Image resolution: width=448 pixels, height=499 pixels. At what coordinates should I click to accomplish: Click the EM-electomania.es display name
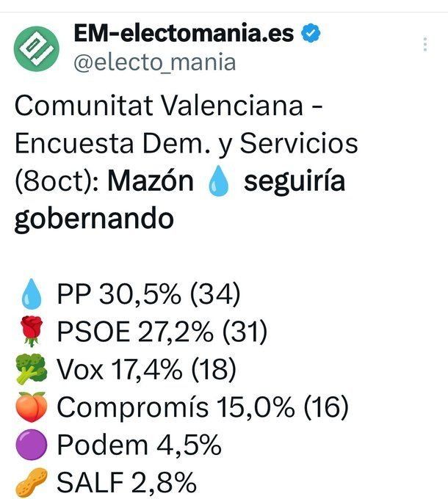coord(184,34)
